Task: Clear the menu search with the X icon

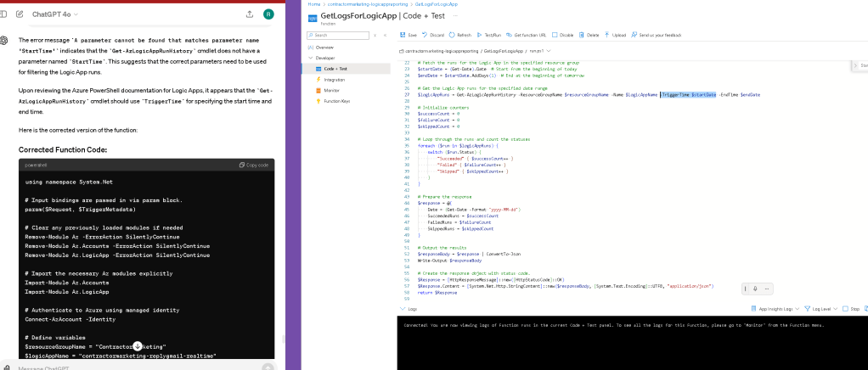Action: (x=376, y=36)
